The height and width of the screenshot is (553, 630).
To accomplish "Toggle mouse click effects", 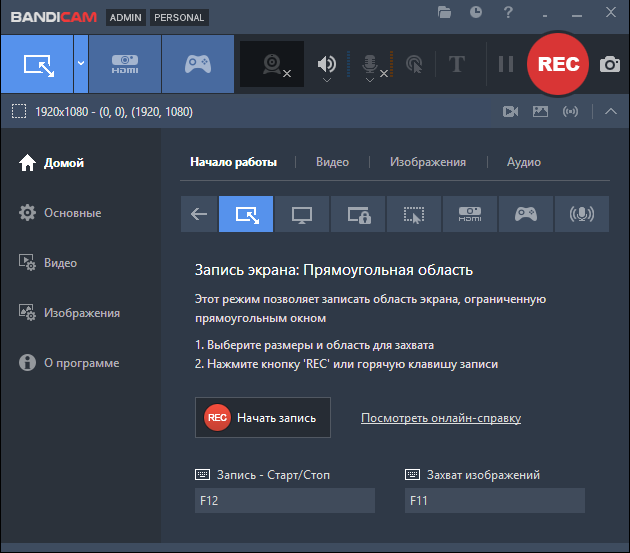I will [x=414, y=64].
